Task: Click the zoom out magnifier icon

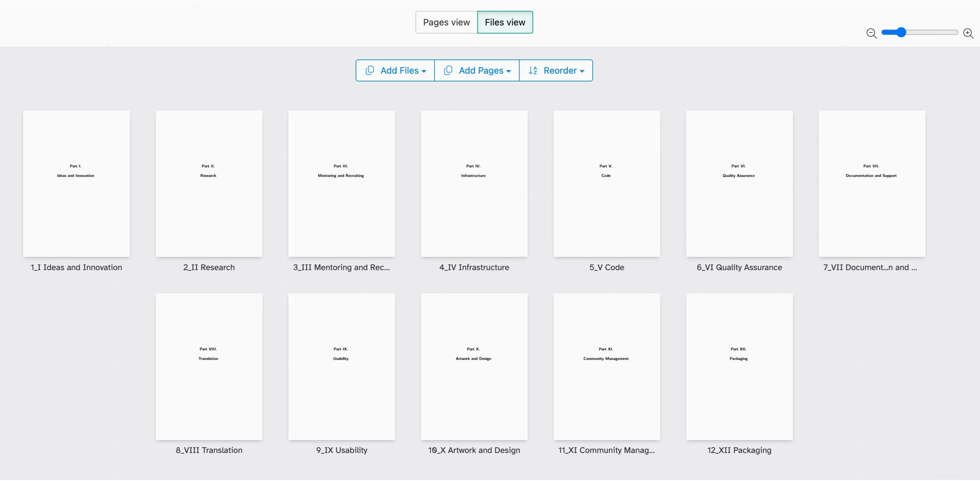Action: [871, 33]
